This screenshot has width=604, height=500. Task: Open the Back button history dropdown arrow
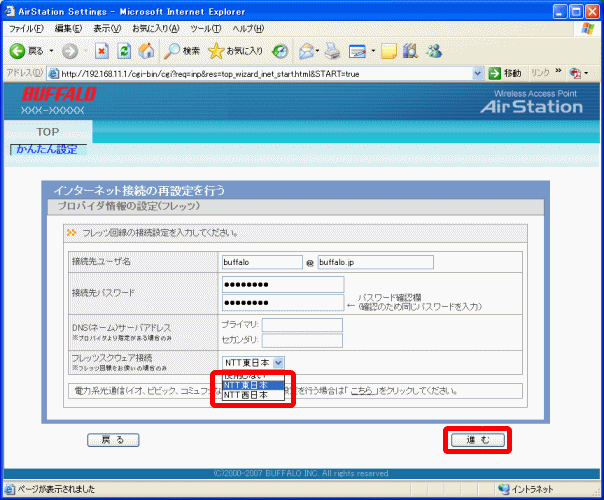51,51
